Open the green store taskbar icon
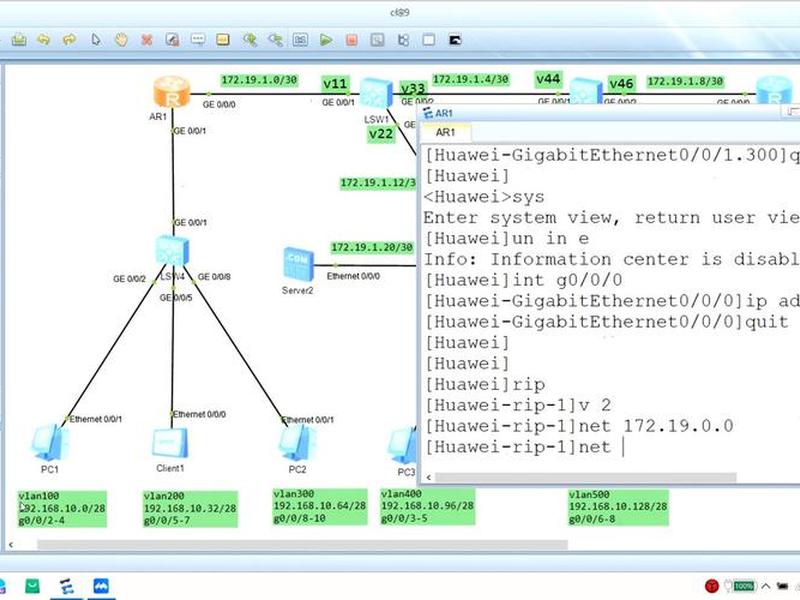 (32, 586)
